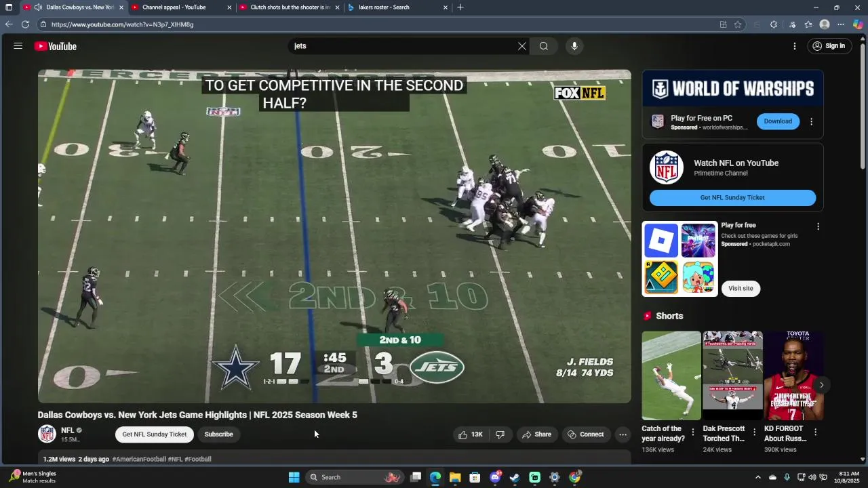Dislike the Cowboys vs Jets video
This screenshot has height=488, width=868.
pos(500,434)
